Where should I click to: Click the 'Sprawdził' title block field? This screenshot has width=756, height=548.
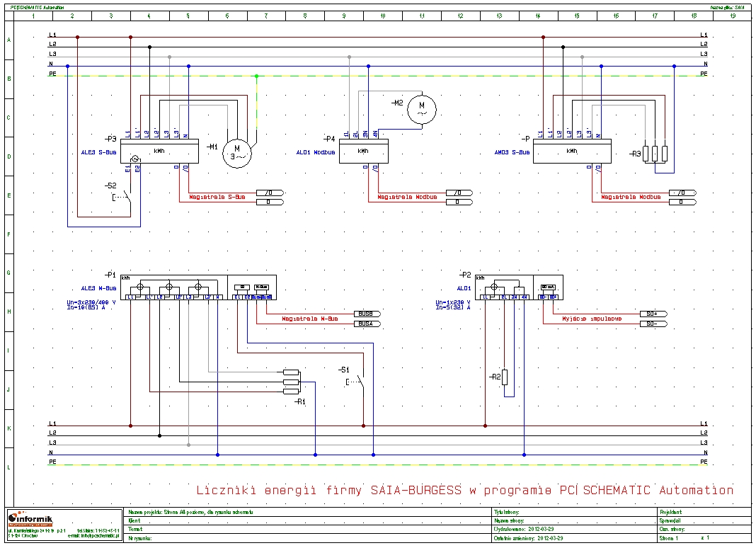703,520
